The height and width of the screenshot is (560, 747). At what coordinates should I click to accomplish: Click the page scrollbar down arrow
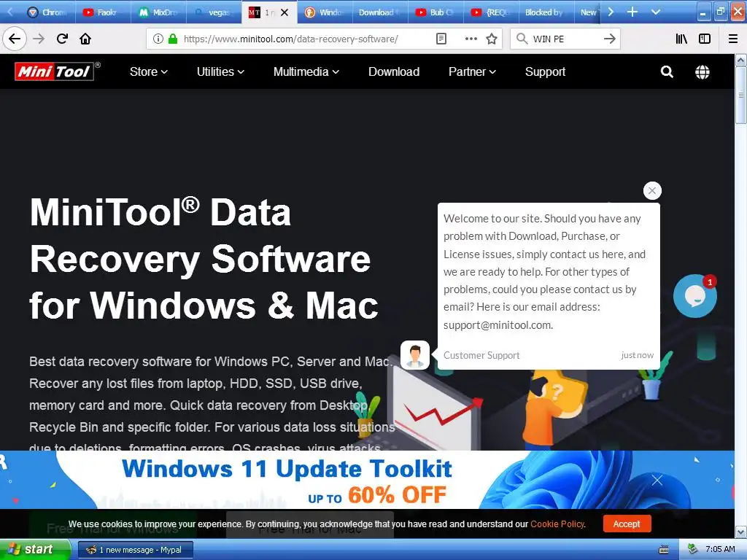coord(741,532)
